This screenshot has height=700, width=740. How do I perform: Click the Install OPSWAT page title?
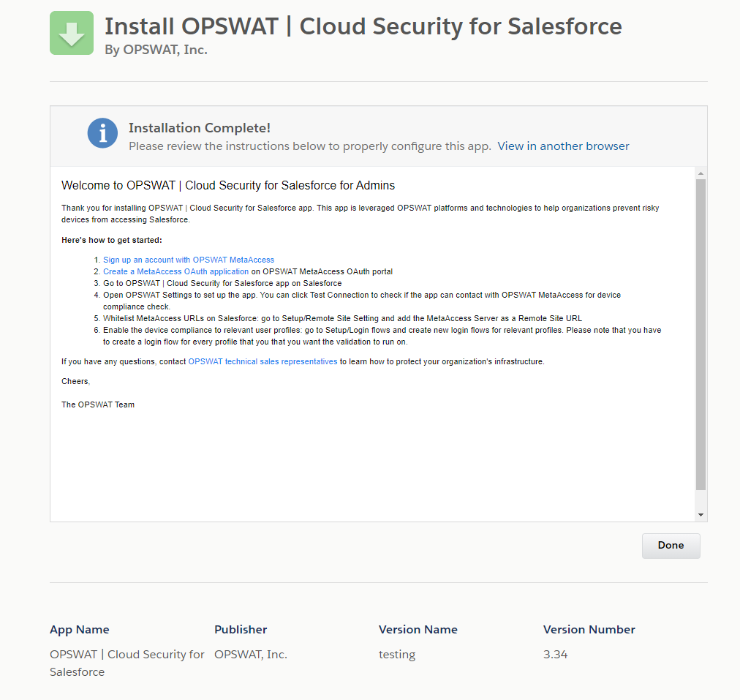click(363, 26)
